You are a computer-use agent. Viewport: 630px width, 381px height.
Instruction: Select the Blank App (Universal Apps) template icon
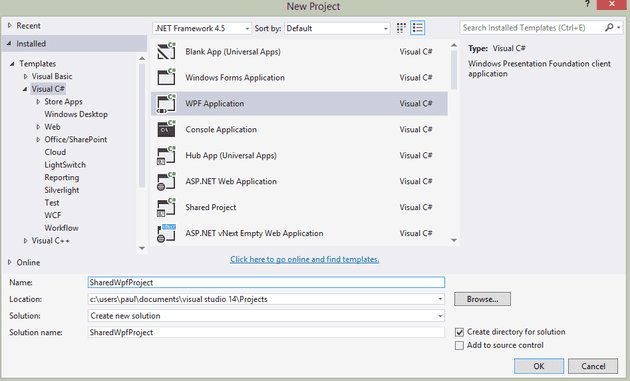pos(166,51)
